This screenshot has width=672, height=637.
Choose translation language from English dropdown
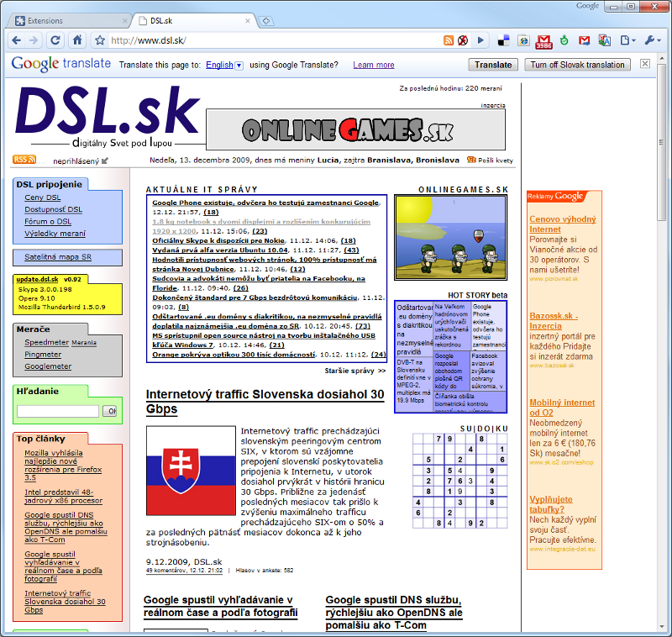coord(224,66)
